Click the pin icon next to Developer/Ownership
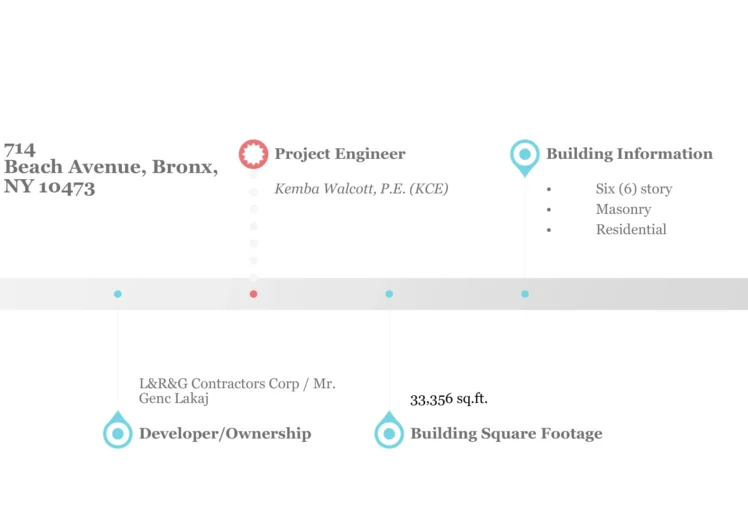Viewport: 748px width, 512px height. pyautogui.click(x=118, y=433)
